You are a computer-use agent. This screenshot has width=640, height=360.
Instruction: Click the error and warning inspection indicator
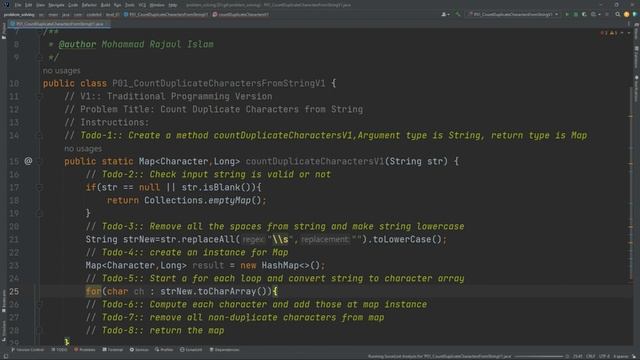pyautogui.click(x=609, y=33)
